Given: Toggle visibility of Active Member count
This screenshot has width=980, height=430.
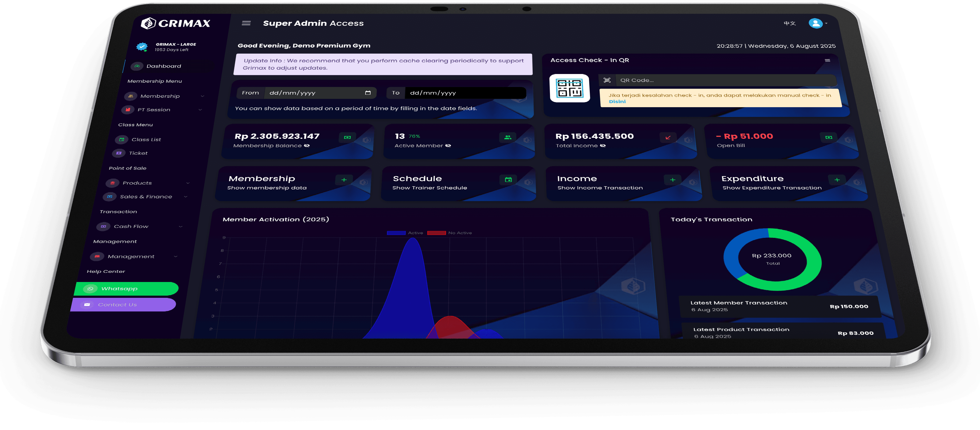Looking at the screenshot, I should point(448,146).
